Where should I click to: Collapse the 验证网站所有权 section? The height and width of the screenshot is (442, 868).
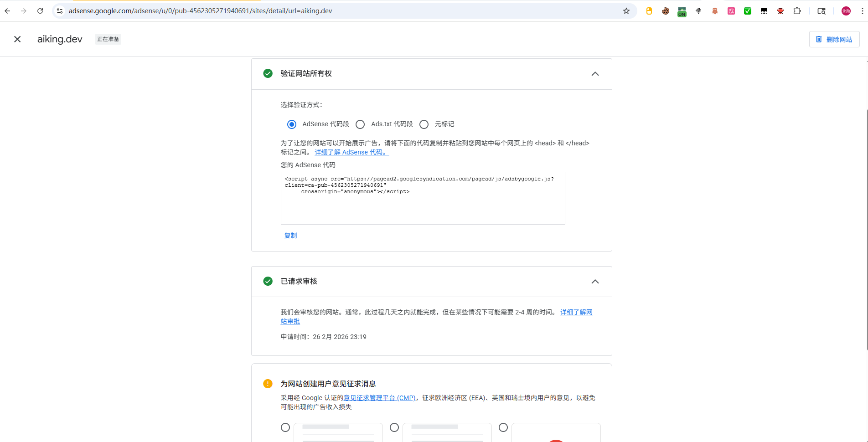(595, 74)
